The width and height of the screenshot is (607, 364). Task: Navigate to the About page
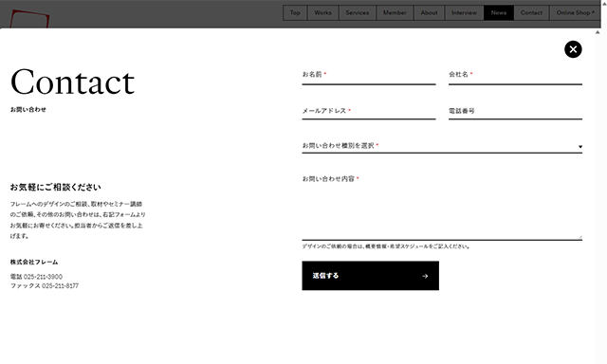[x=429, y=12]
